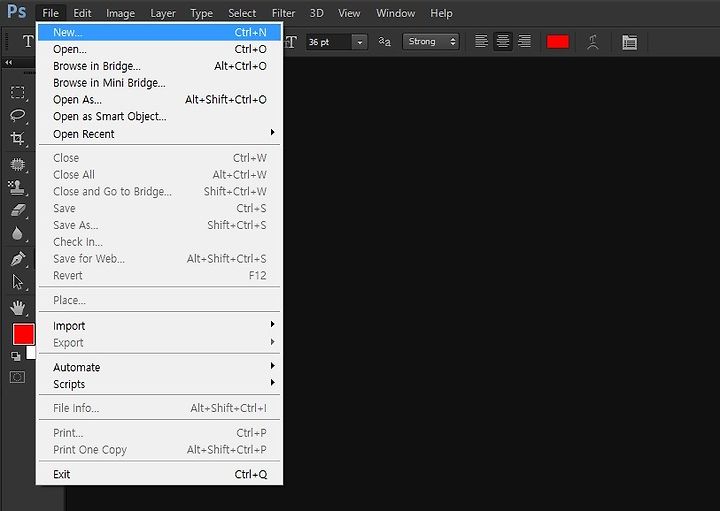Toggle Quick Mask mode
This screenshot has height=511, width=720.
point(17,377)
